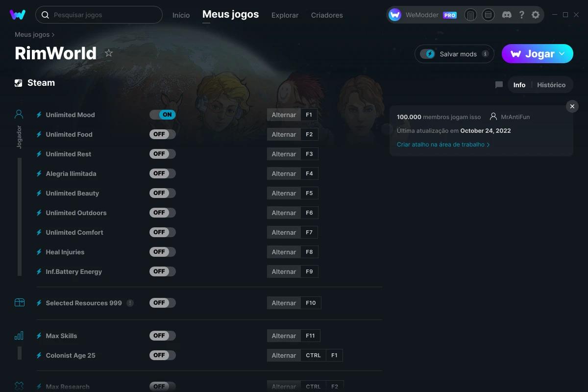Viewport: 588px width, 392px height.
Task: Select the inventory chest category icon
Action: click(19, 303)
